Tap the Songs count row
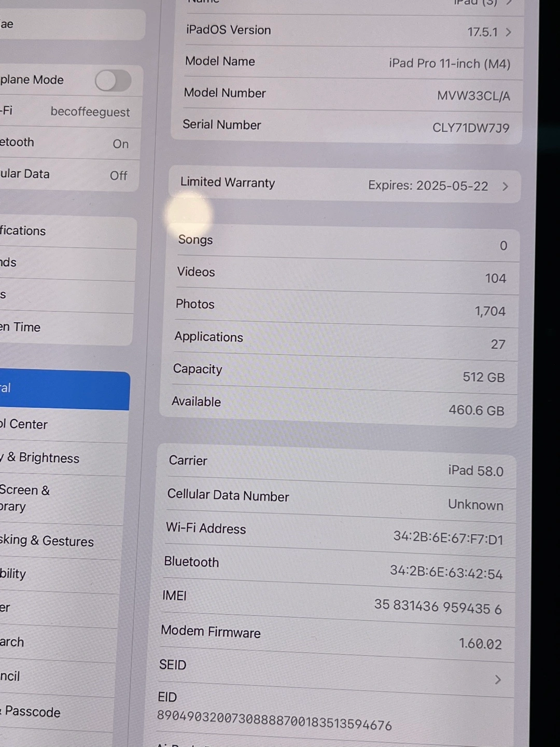 [343, 243]
